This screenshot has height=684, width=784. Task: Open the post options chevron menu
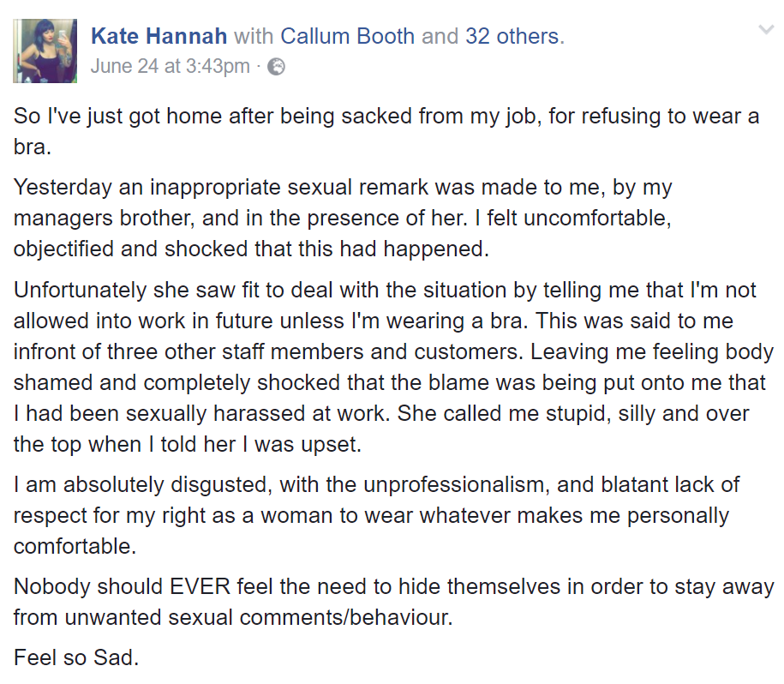[x=766, y=31]
